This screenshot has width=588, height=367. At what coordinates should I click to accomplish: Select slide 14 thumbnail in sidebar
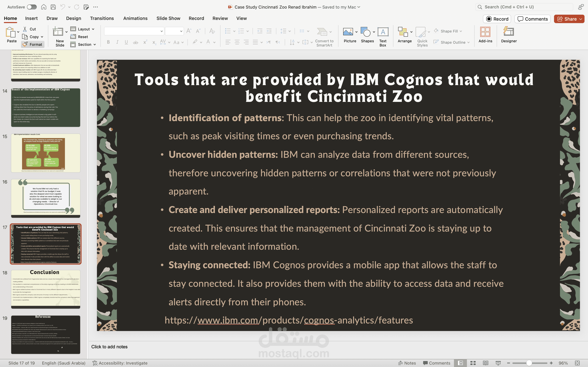point(45,107)
